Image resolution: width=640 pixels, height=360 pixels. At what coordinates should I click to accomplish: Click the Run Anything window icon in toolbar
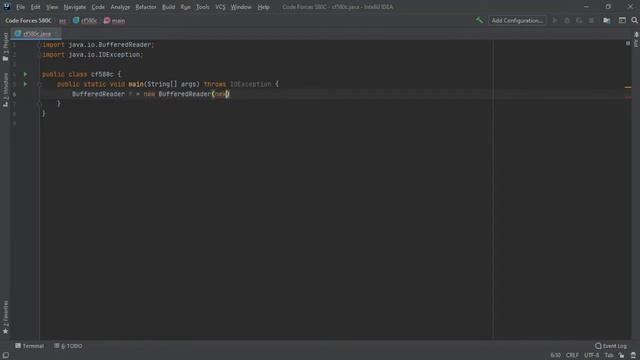[622, 20]
